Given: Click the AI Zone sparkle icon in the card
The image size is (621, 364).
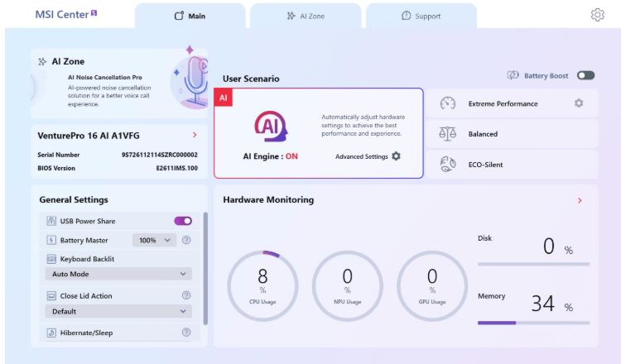Looking at the screenshot, I should 42,61.
